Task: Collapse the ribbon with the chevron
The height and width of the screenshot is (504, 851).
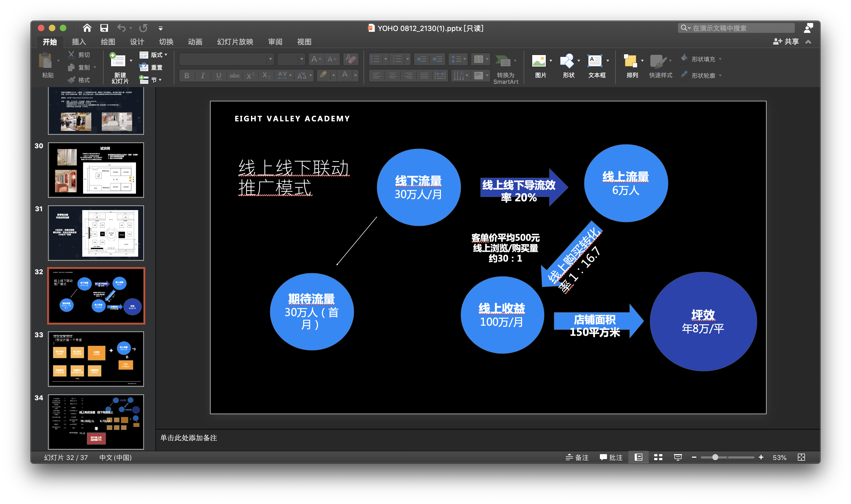Action: point(808,42)
